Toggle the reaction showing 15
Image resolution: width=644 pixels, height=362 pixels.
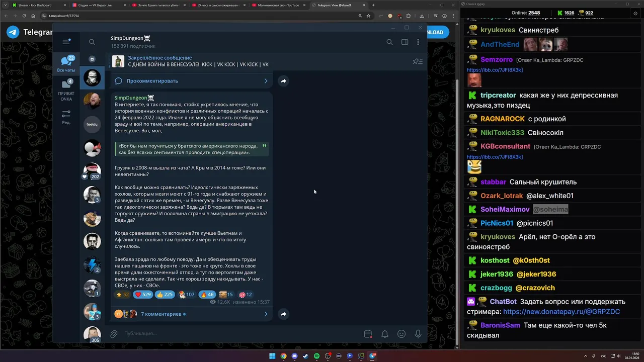[226, 295]
